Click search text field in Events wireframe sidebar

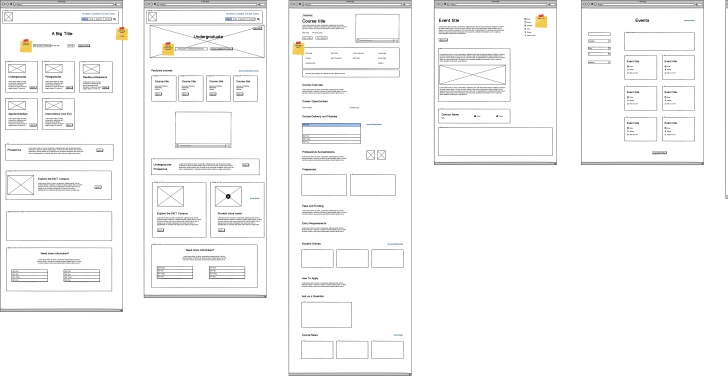point(599,34)
